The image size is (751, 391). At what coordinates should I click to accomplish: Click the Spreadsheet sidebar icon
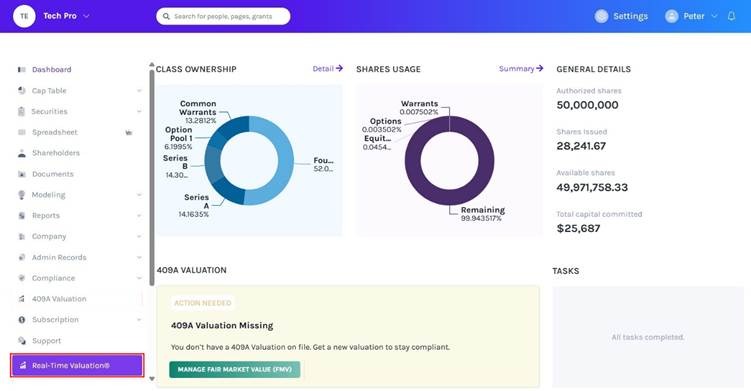22,132
